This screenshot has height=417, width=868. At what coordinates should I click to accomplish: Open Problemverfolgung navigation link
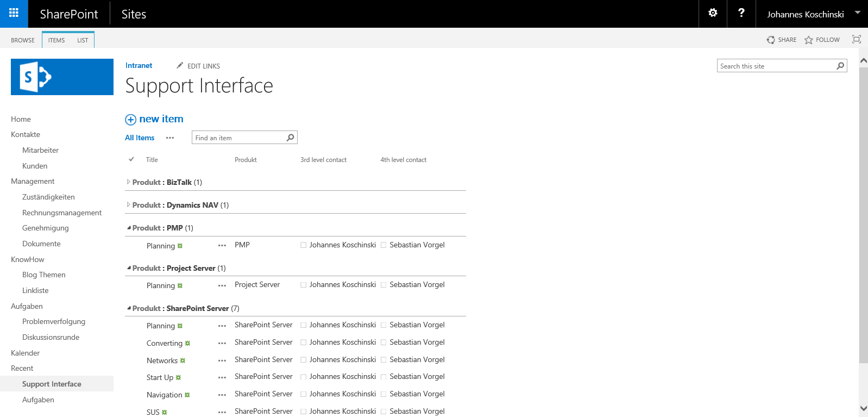pos(54,321)
